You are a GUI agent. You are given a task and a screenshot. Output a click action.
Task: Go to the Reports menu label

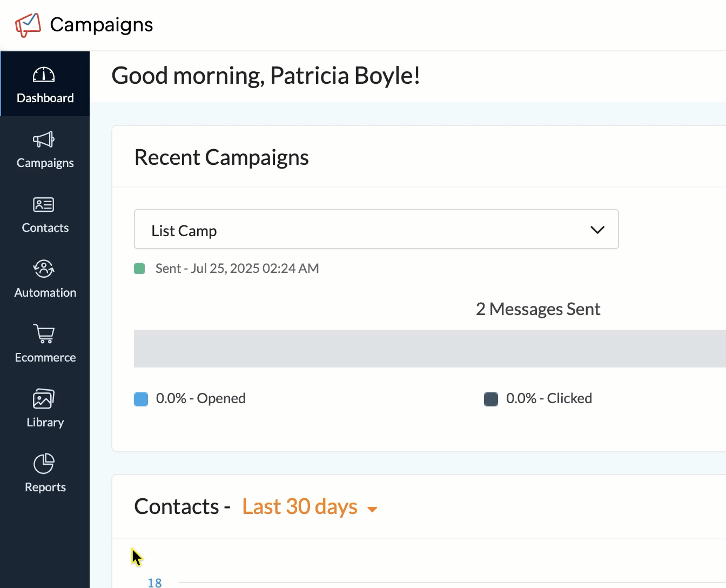tap(45, 487)
